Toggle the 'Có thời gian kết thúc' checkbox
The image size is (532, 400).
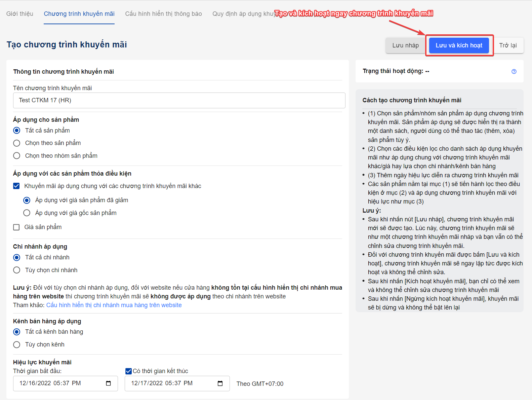click(128, 371)
